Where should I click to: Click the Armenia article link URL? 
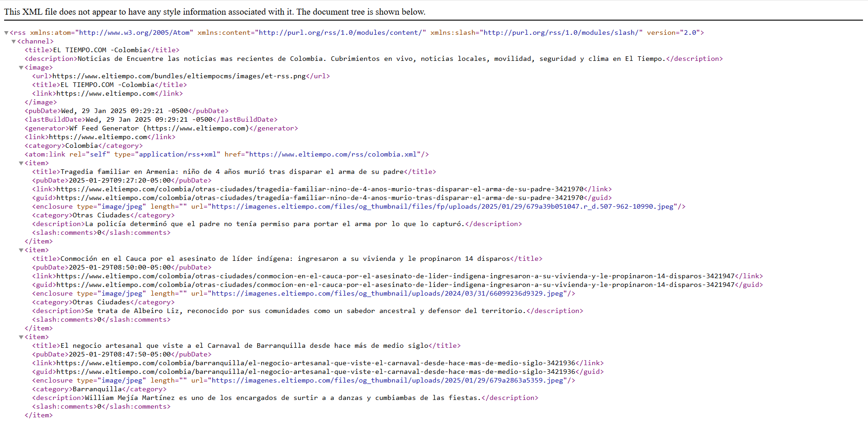[320, 189]
